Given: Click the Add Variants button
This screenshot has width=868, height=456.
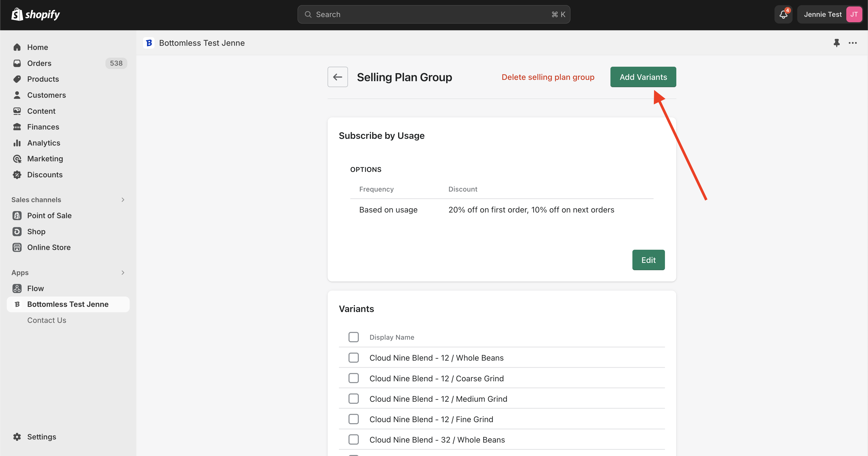Looking at the screenshot, I should [643, 77].
